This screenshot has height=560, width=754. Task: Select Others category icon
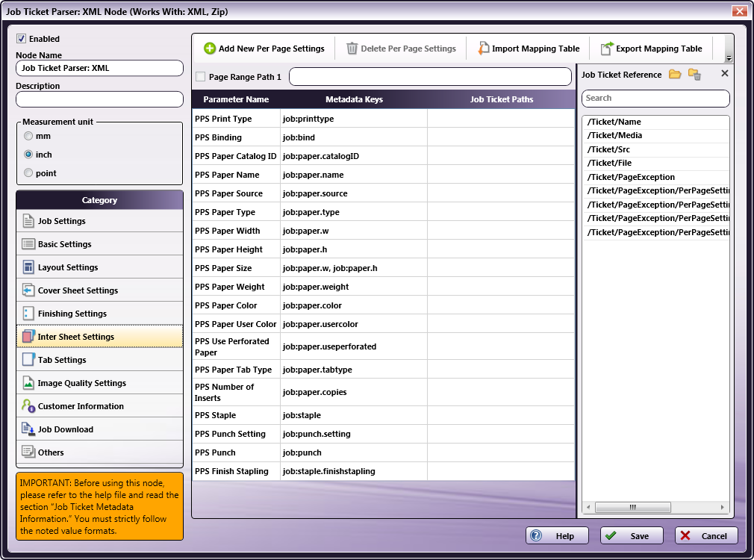tap(28, 452)
